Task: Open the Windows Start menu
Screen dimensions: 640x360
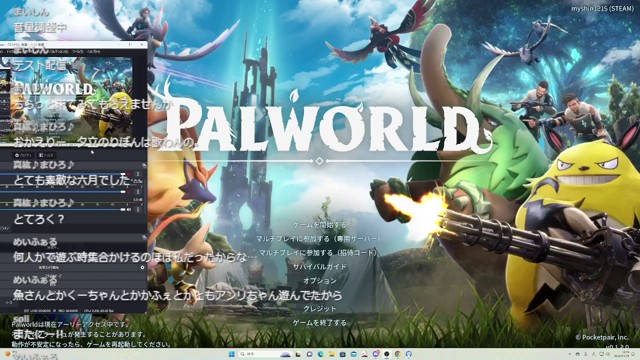Action: 231,354
